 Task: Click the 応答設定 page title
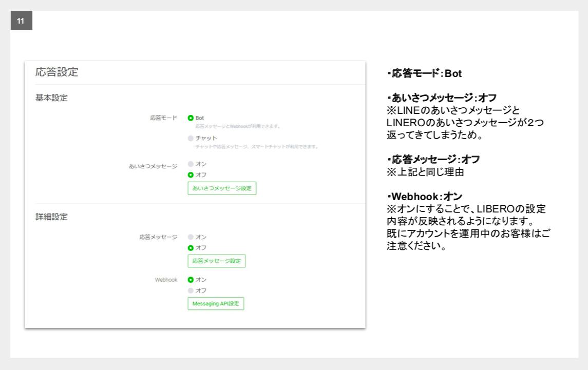[x=56, y=72]
